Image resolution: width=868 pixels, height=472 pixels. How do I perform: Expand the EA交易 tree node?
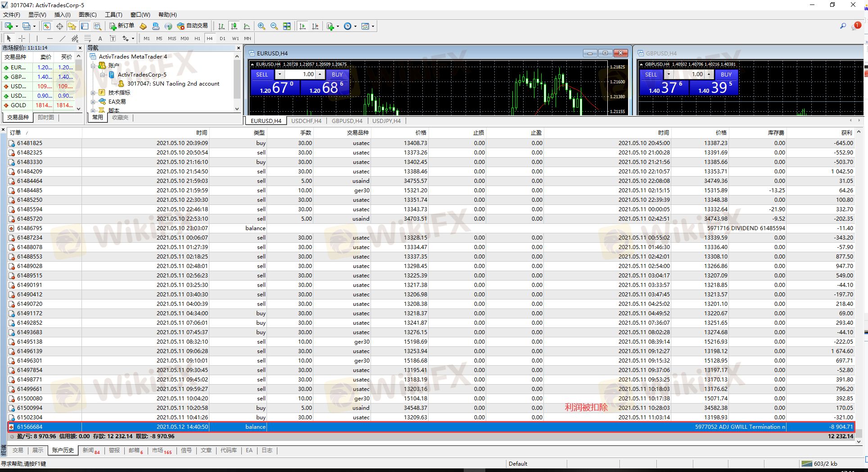click(93, 101)
